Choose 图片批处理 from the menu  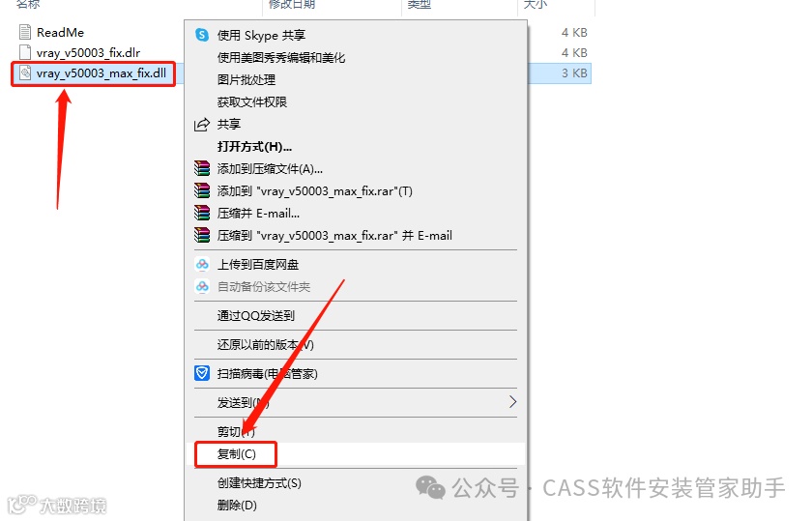246,80
